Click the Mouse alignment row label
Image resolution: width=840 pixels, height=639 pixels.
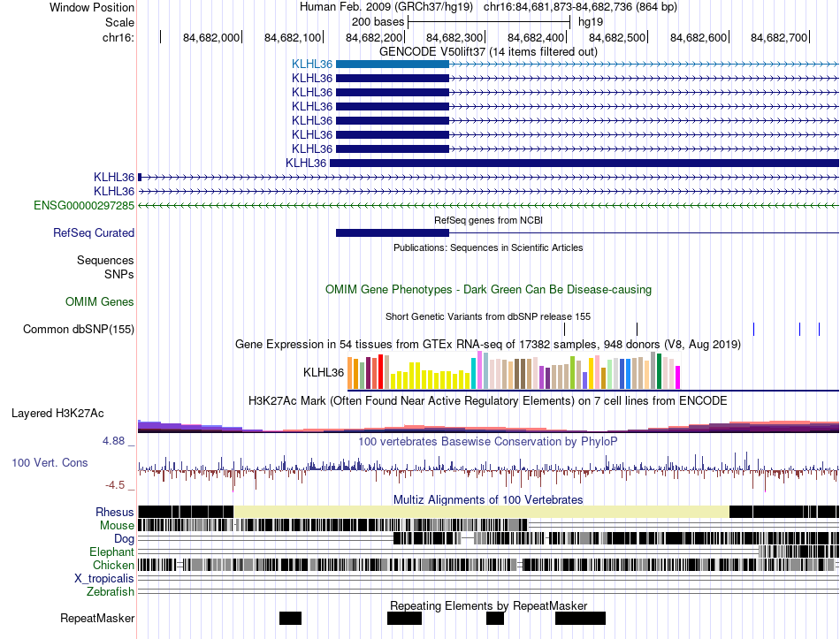point(117,526)
